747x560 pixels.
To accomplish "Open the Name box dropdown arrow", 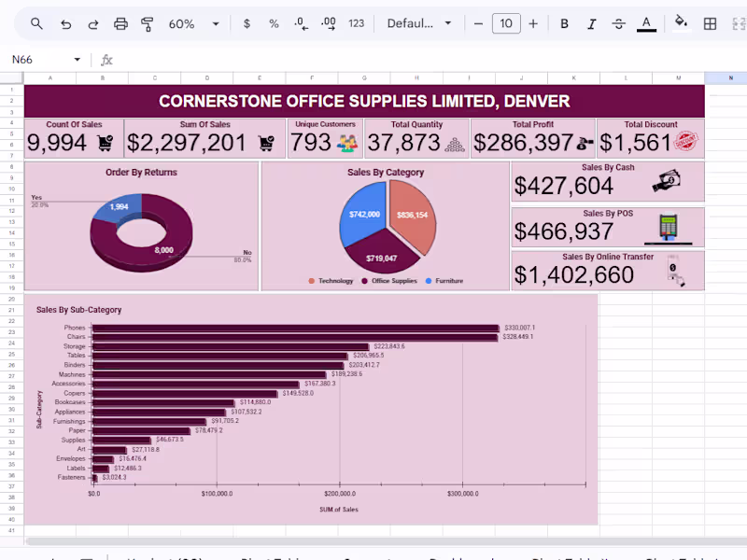I will tap(78, 60).
